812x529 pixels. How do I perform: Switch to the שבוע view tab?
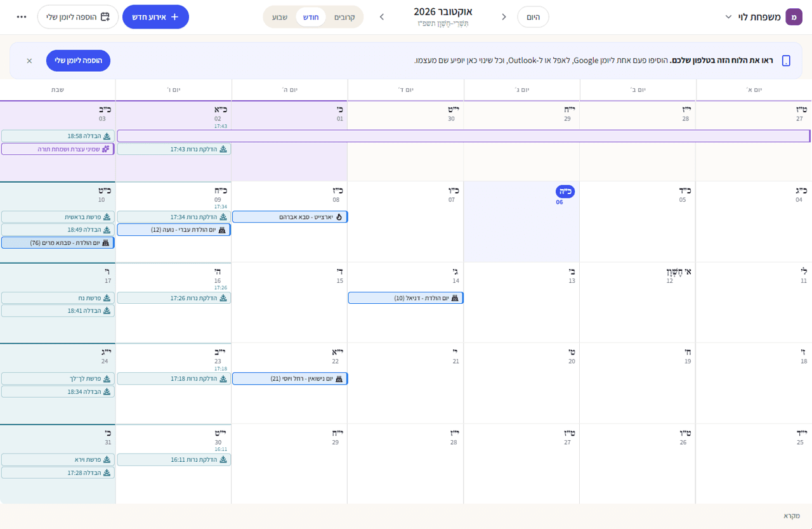(x=280, y=17)
